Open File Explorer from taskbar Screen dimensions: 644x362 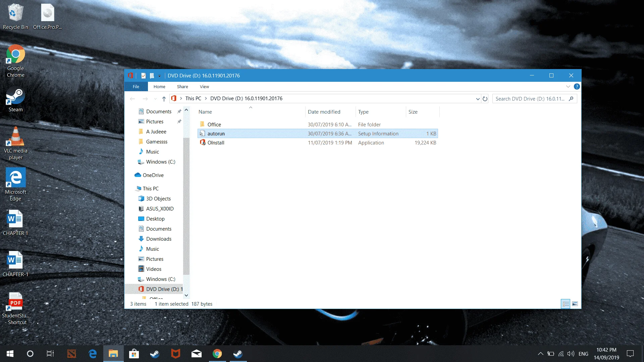[x=113, y=354]
